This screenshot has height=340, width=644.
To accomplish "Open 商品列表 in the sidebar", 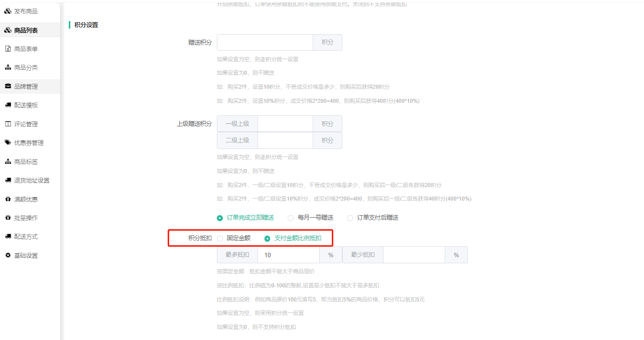I will coord(26,30).
